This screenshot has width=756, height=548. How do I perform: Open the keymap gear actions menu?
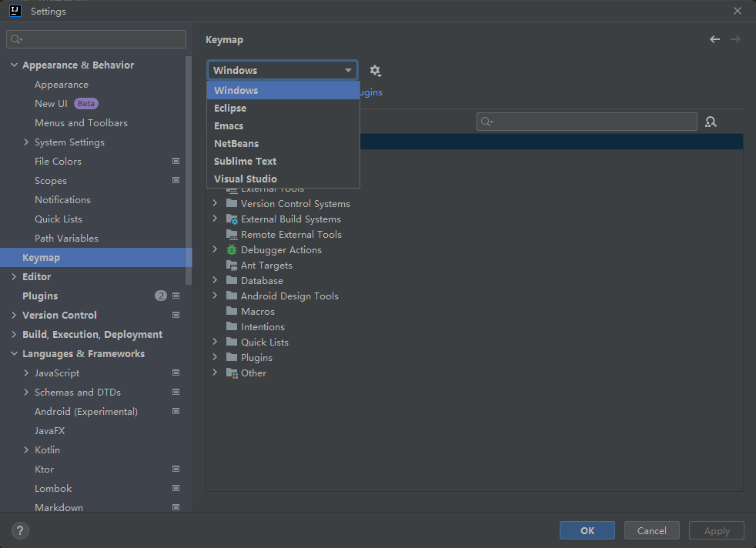[375, 71]
